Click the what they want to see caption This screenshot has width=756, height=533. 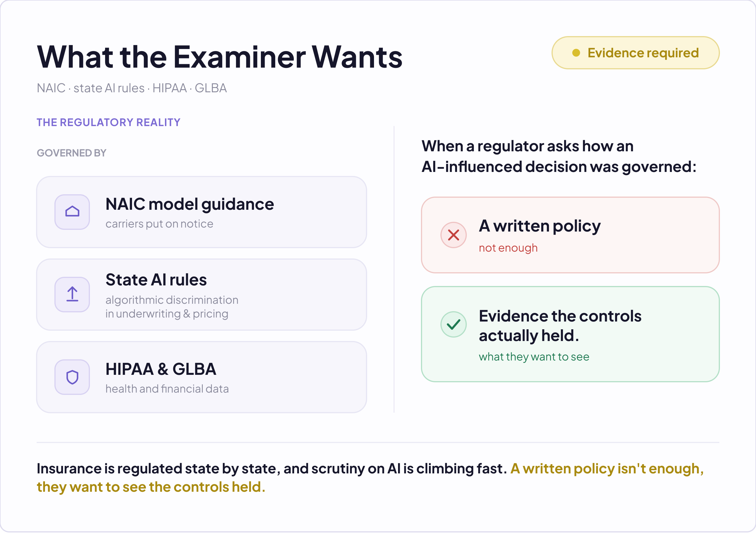pos(534,356)
